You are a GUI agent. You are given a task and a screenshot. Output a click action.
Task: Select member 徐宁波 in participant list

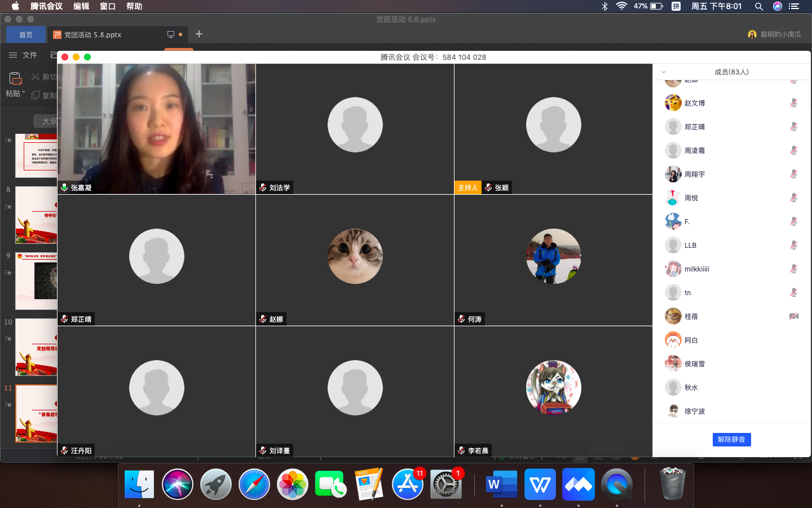coord(695,411)
